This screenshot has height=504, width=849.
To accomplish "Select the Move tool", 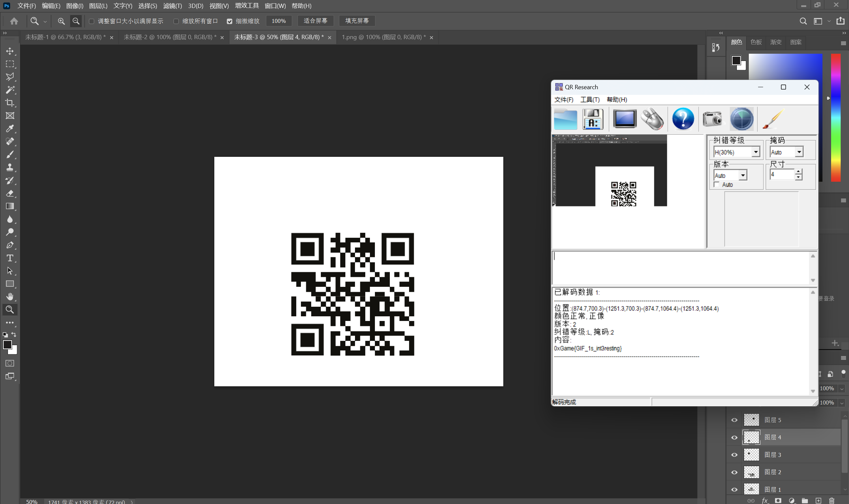I will click(10, 51).
